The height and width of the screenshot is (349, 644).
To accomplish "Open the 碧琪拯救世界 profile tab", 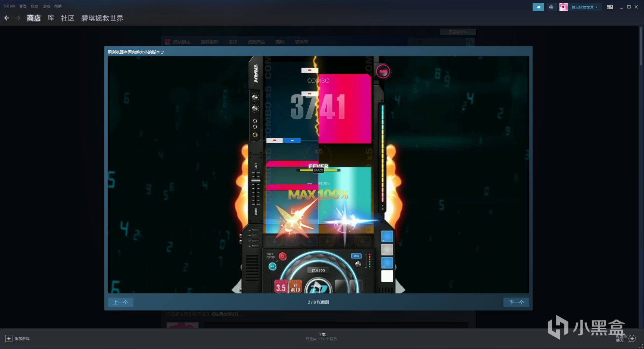I will tap(102, 18).
